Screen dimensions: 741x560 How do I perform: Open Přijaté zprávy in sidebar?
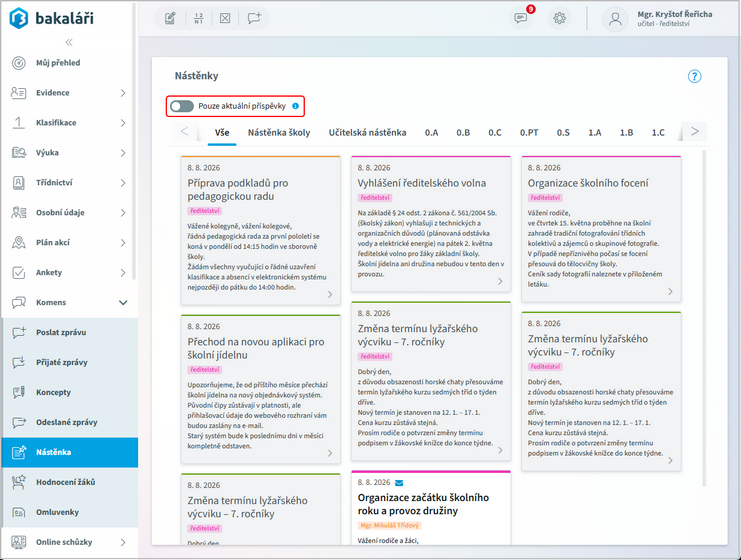70,362
